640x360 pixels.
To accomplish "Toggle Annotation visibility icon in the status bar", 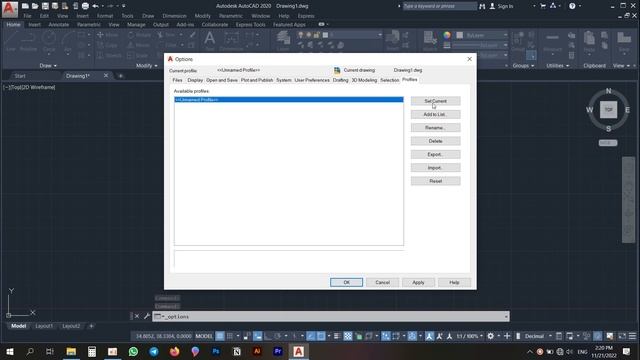I will pos(429,336).
